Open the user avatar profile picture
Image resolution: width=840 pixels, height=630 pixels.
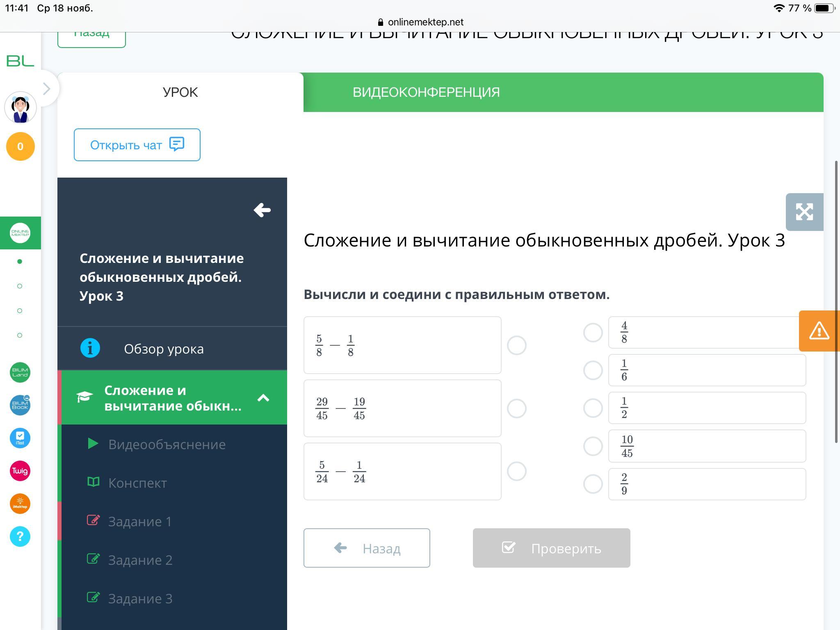click(20, 107)
